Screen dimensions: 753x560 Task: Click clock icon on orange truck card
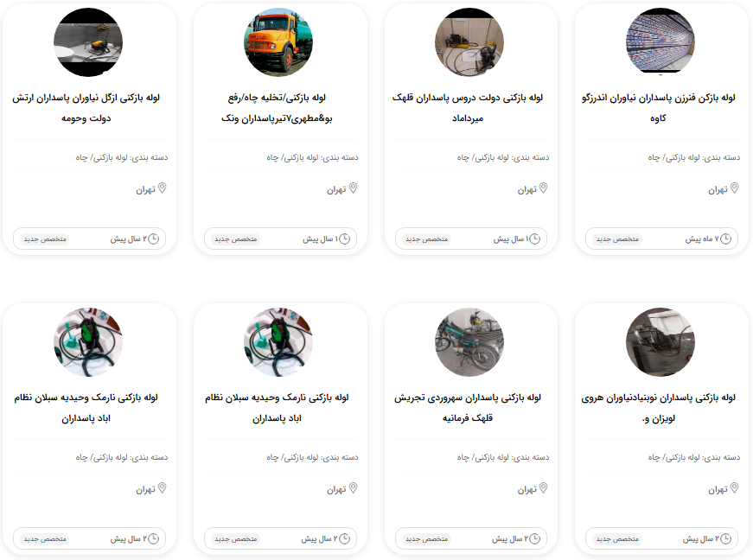click(344, 239)
